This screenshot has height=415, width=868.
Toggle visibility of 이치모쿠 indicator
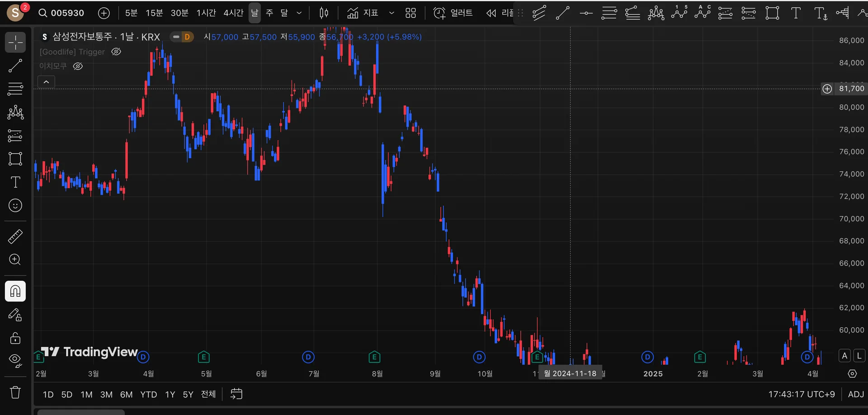tap(78, 66)
